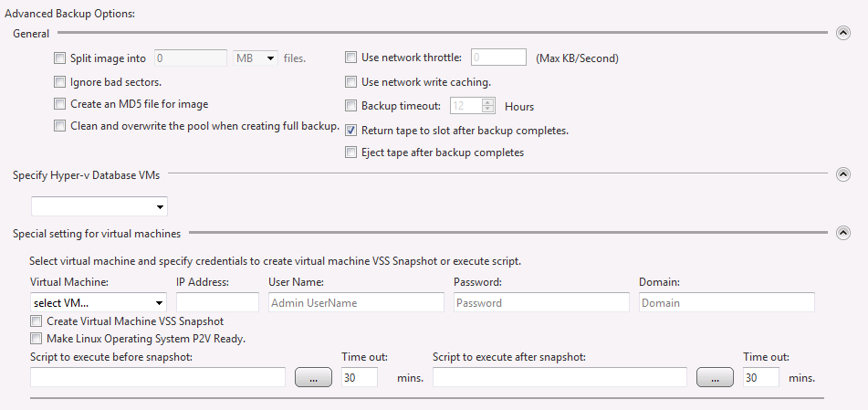Click the 'Virtual Machine:' label
Screen dimensions: 868x410
click(69, 282)
